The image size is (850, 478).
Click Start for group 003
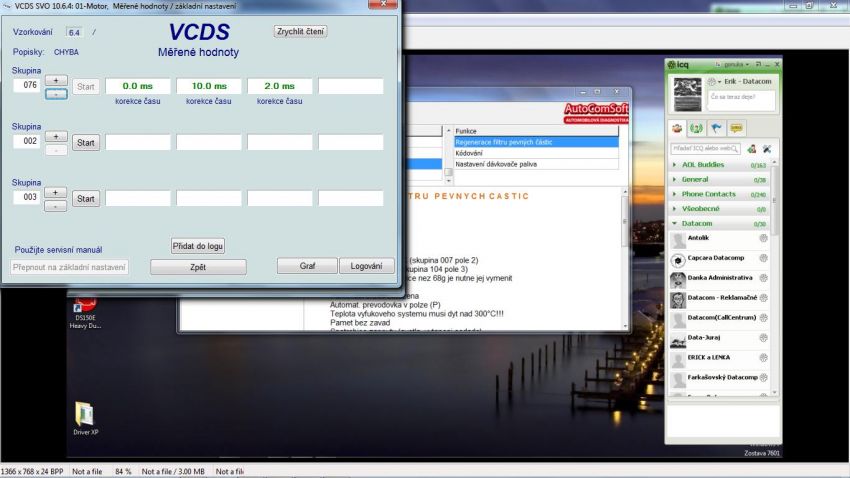86,199
